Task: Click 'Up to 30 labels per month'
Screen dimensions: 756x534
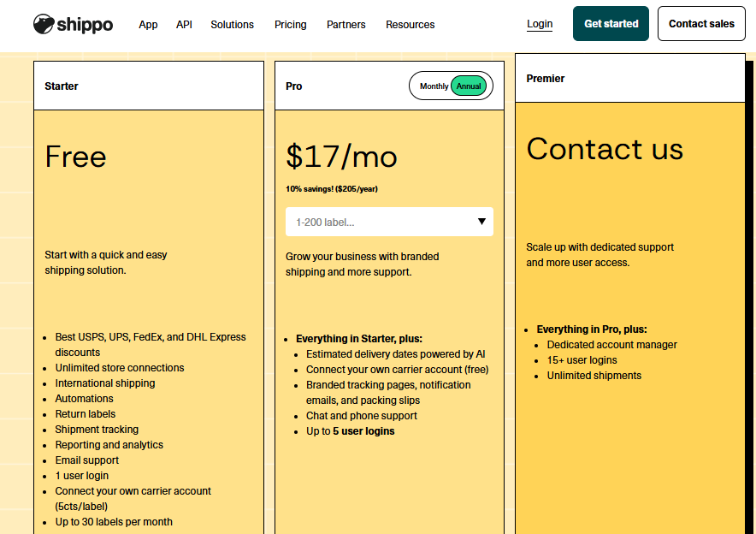Action: (114, 522)
